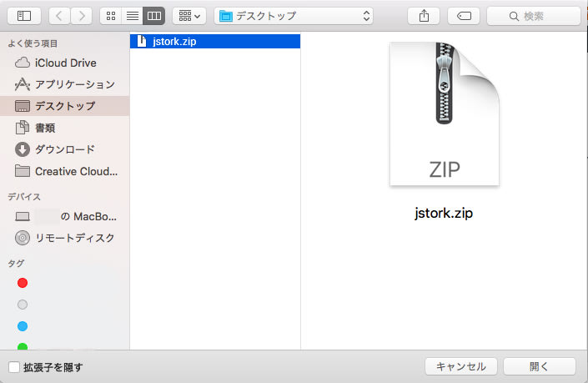Open 書類 in the sidebar

point(65,128)
